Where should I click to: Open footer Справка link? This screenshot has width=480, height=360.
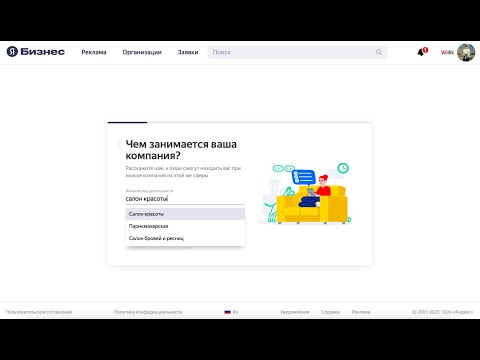331,312
